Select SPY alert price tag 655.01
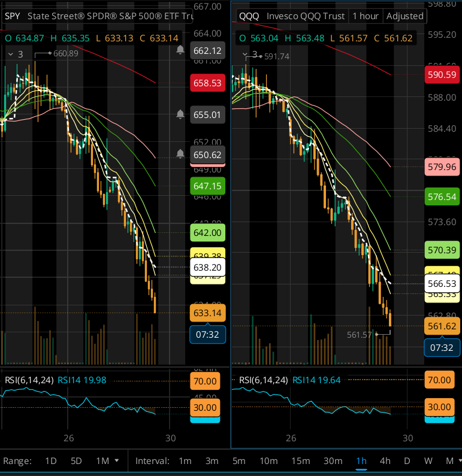This screenshot has width=462, height=476. click(x=208, y=115)
